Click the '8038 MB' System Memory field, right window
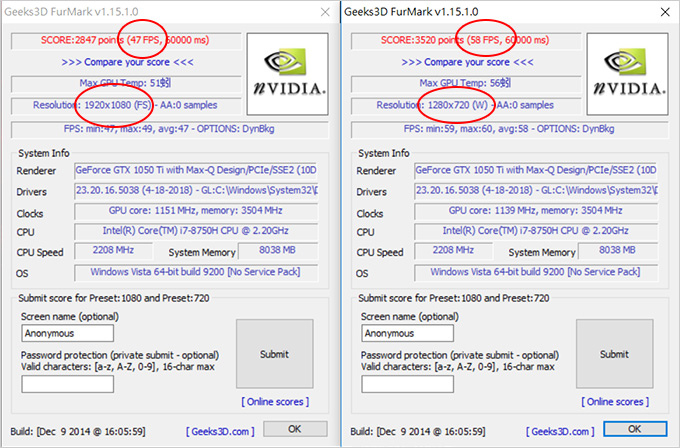680x448 pixels. (x=618, y=251)
